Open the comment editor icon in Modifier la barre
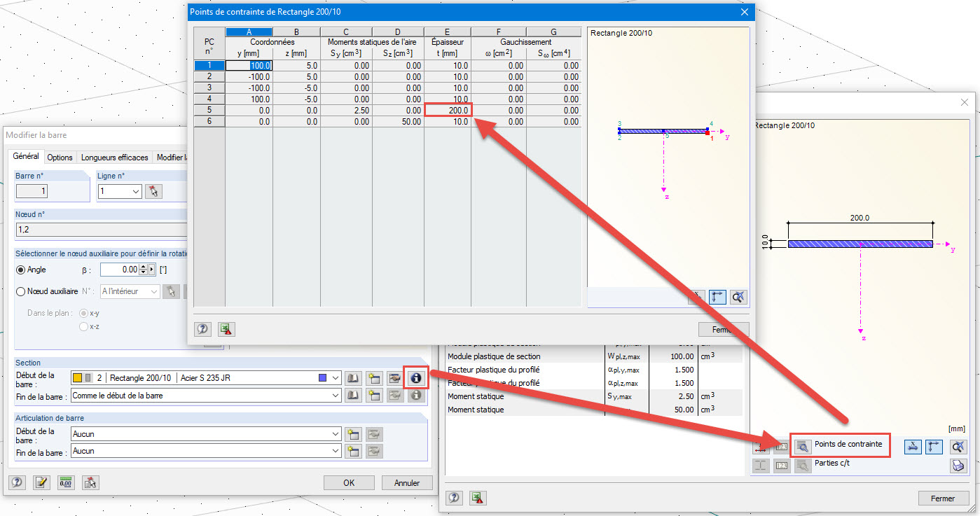This screenshot has height=516, width=980. click(41, 482)
